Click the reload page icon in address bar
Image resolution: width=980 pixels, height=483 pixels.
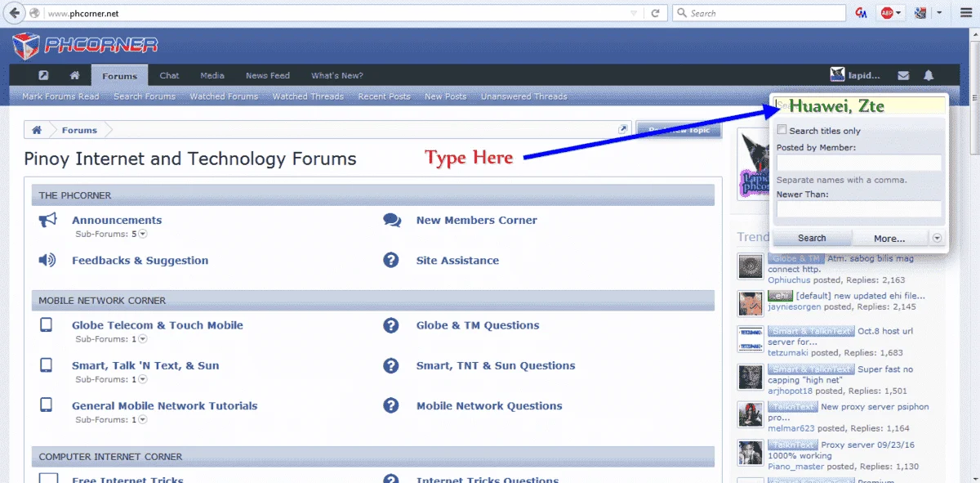click(655, 13)
